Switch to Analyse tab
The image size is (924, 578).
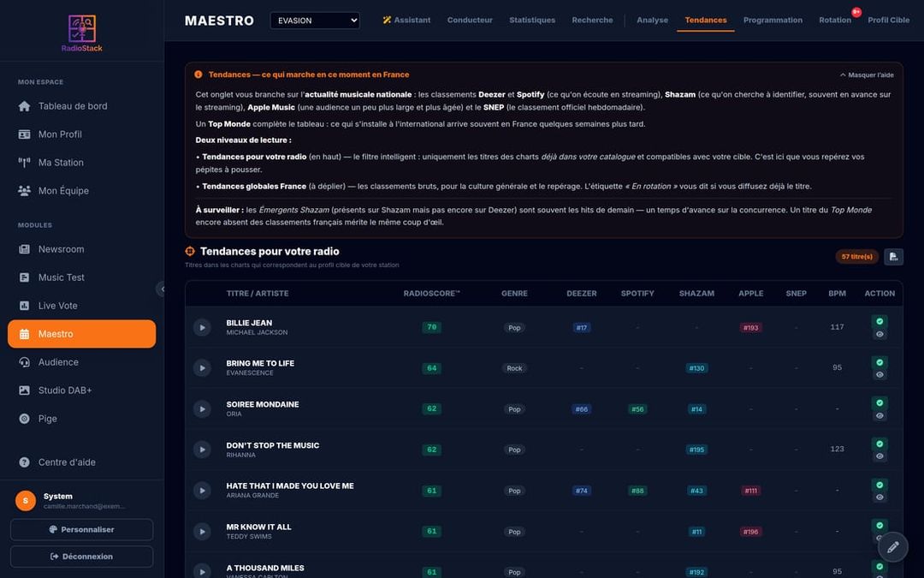point(652,20)
